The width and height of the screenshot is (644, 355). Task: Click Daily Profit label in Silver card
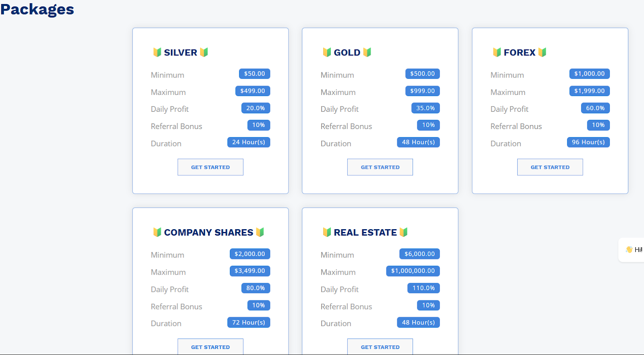[x=170, y=109]
